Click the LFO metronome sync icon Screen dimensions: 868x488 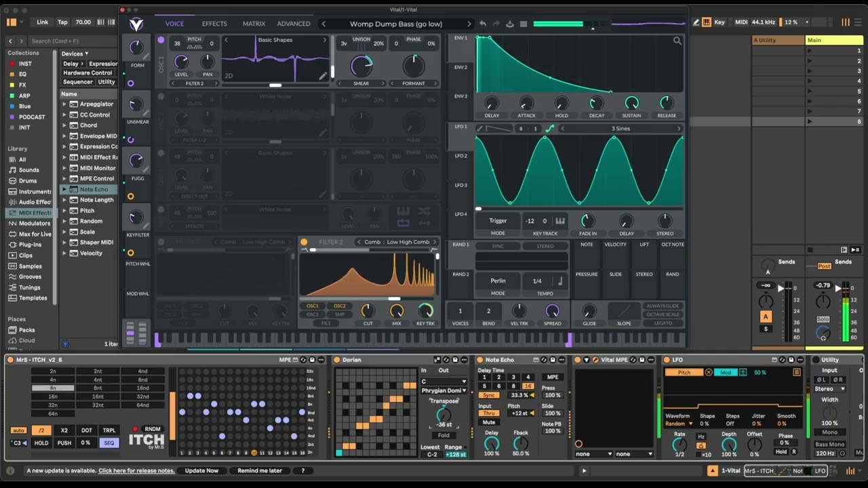(701, 445)
